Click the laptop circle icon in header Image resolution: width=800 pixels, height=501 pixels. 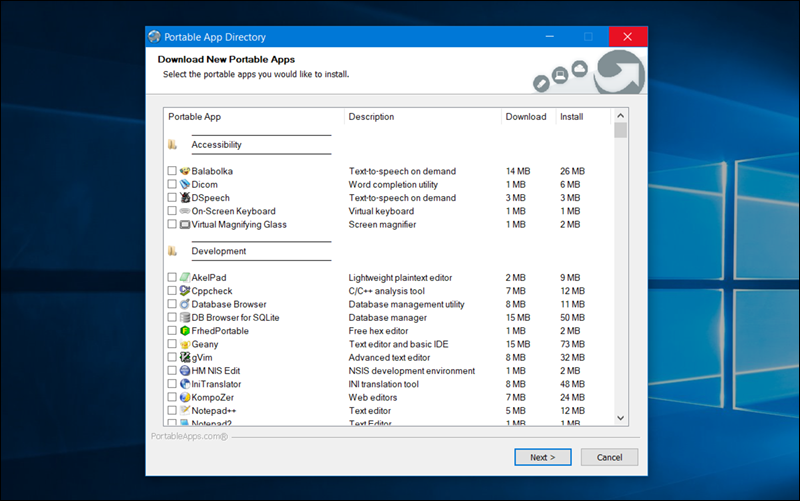pyautogui.click(x=560, y=76)
